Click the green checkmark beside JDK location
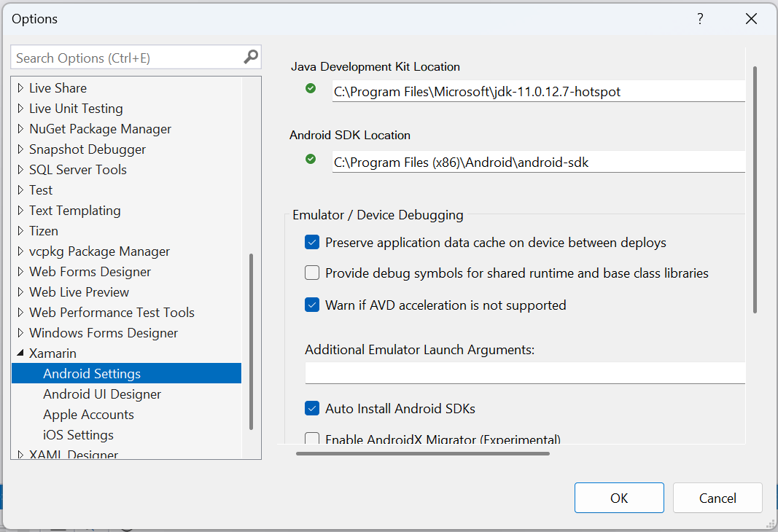The width and height of the screenshot is (778, 532). [x=311, y=88]
